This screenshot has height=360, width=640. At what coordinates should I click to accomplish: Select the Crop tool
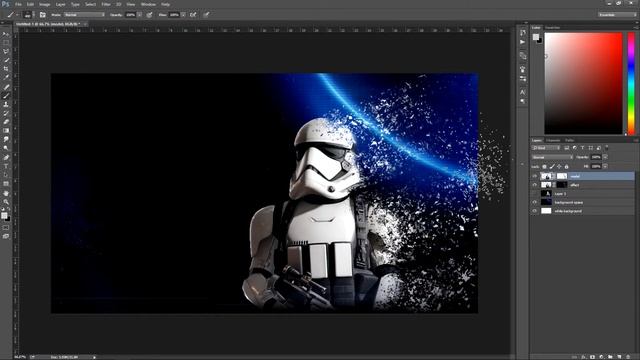[6, 69]
